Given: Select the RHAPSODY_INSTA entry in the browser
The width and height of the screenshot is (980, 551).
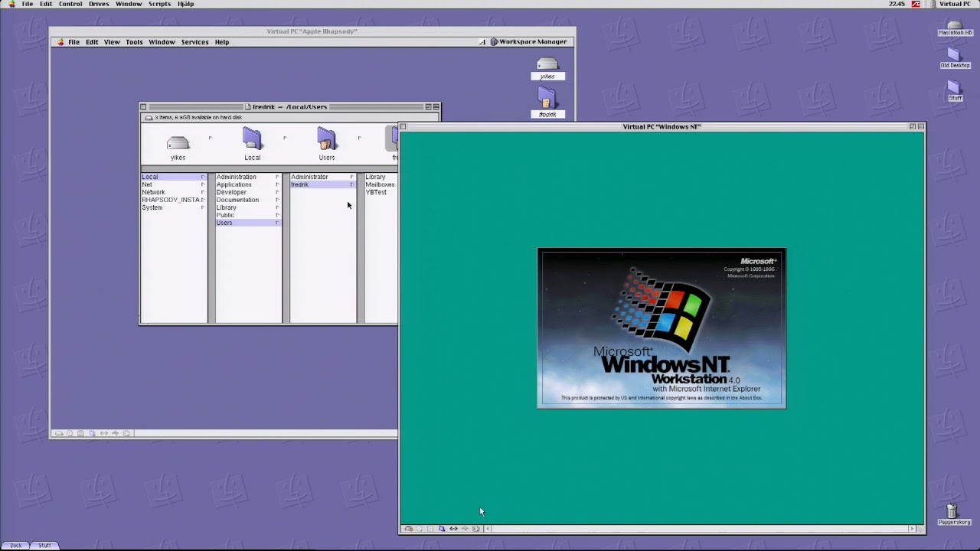Looking at the screenshot, I should coord(173,200).
